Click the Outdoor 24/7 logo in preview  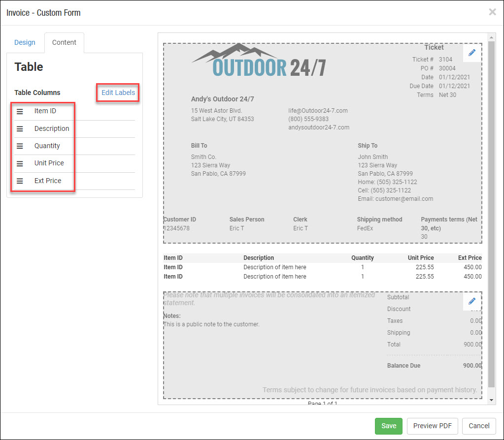point(259,61)
